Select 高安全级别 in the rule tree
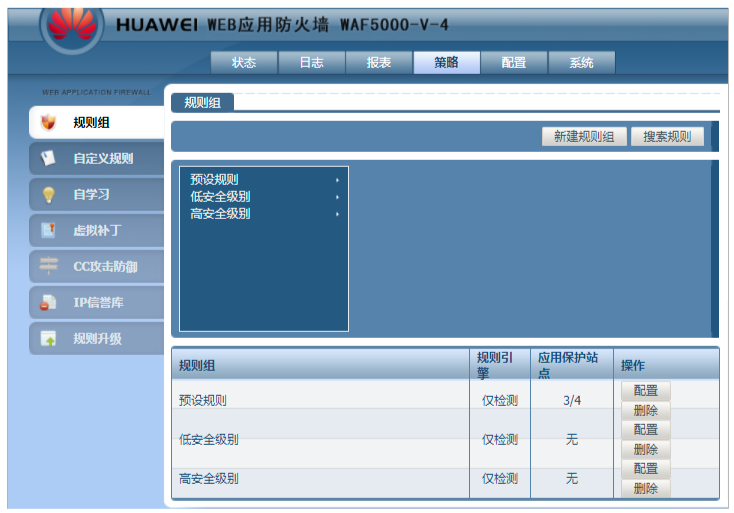The image size is (734, 513). 220,213
